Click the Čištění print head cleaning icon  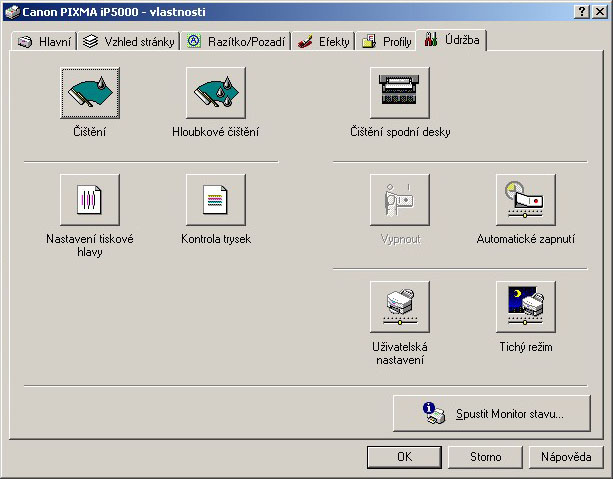[90, 96]
